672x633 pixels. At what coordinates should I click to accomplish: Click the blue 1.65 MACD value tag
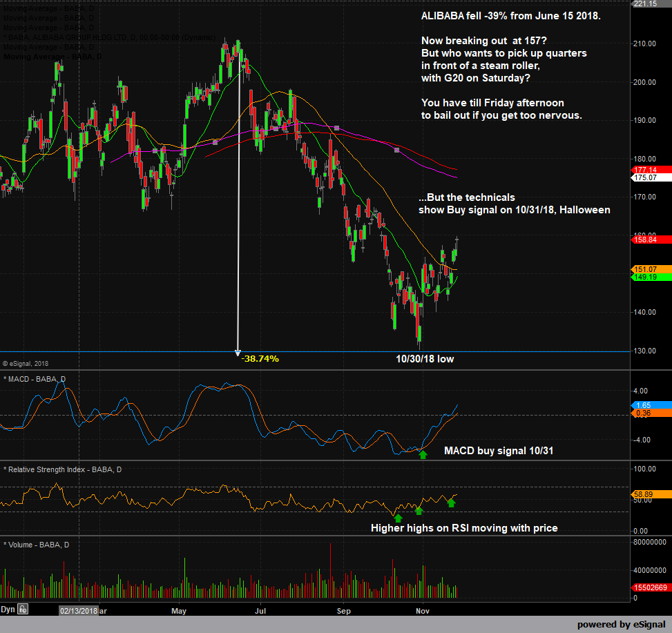coord(651,405)
